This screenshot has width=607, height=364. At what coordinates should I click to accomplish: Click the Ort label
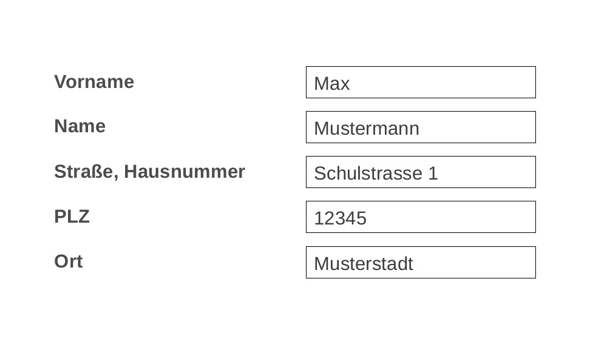(69, 261)
